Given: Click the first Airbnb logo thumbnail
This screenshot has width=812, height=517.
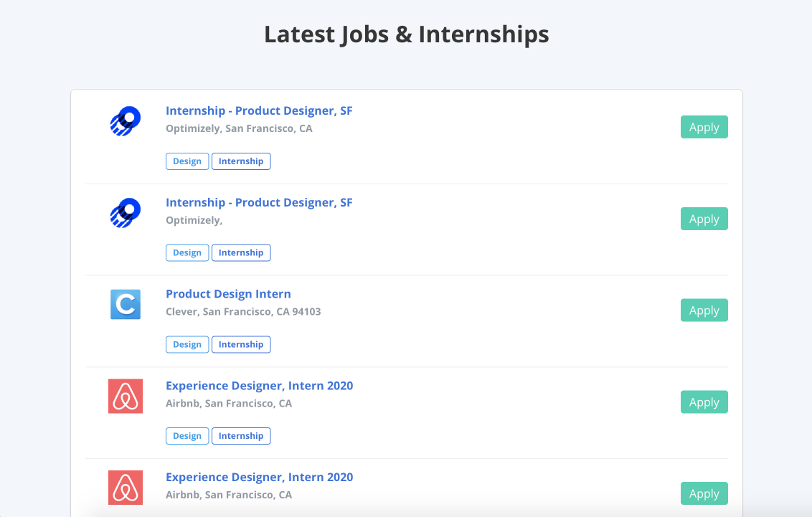Looking at the screenshot, I should (126, 396).
